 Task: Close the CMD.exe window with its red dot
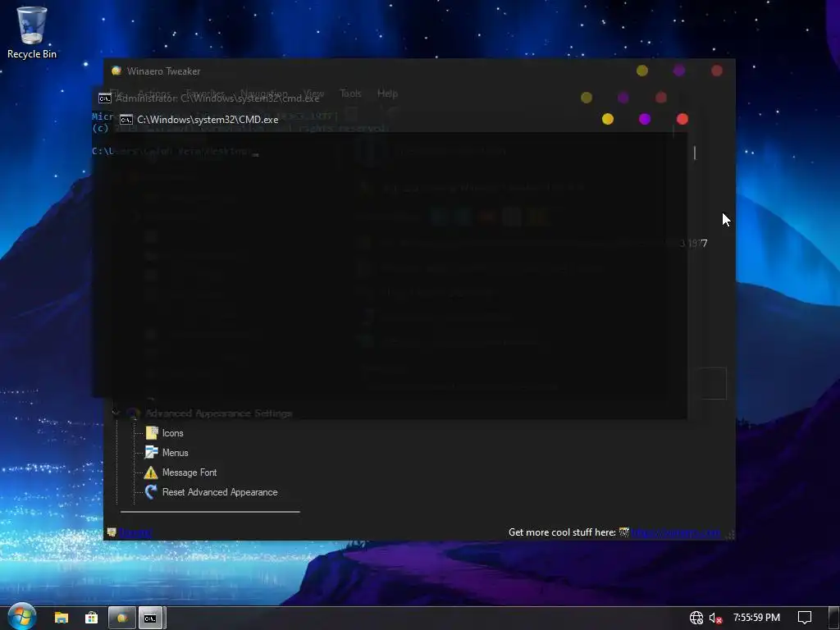coord(682,119)
